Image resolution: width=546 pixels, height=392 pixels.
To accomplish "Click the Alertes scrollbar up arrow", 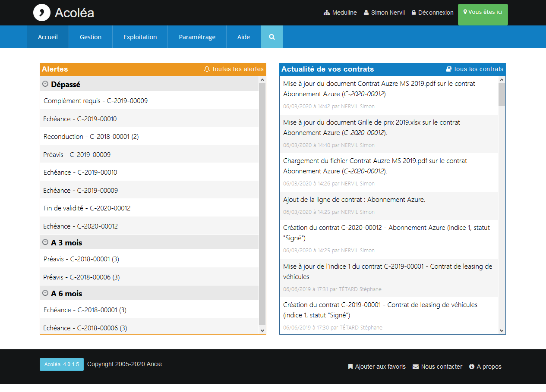I will tap(262, 80).
